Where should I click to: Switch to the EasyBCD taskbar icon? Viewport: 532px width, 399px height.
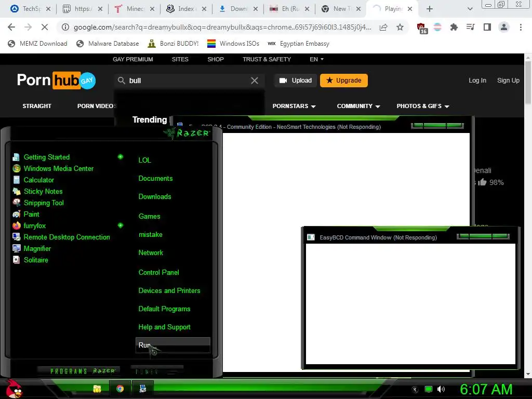click(142, 389)
